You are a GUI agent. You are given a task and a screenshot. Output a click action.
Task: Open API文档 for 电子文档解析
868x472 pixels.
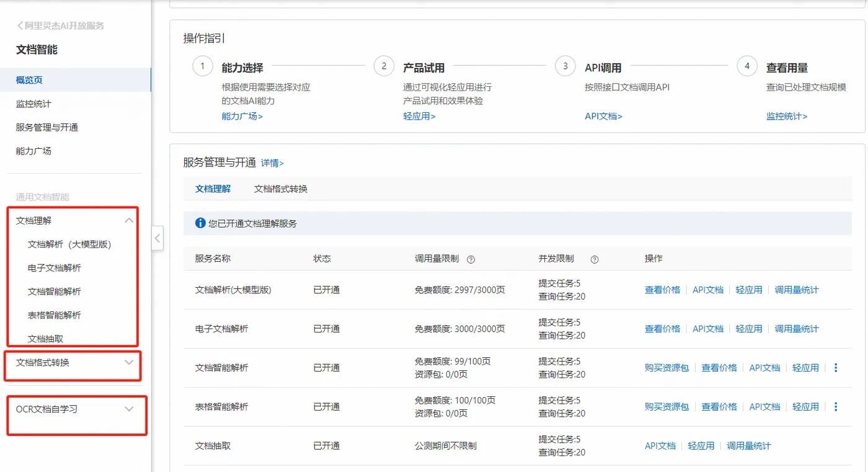(x=708, y=329)
